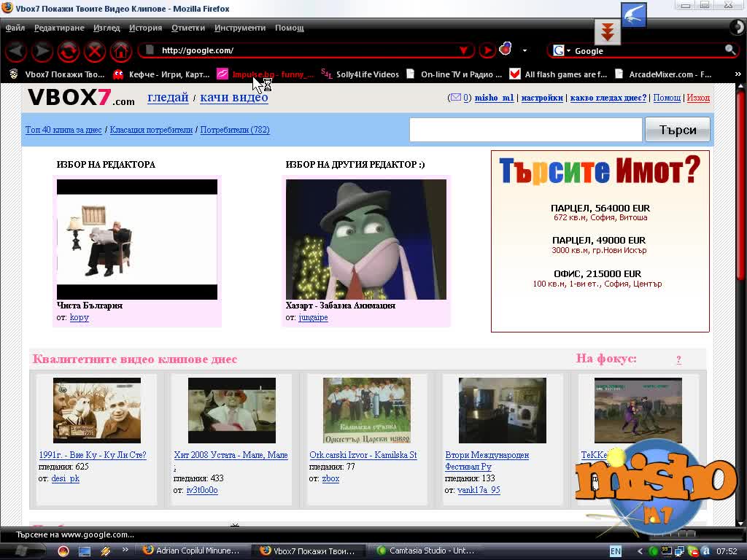Viewport: 747px width, 560px height.
Task: Open misho_m1 profile link
Action: 494,98
